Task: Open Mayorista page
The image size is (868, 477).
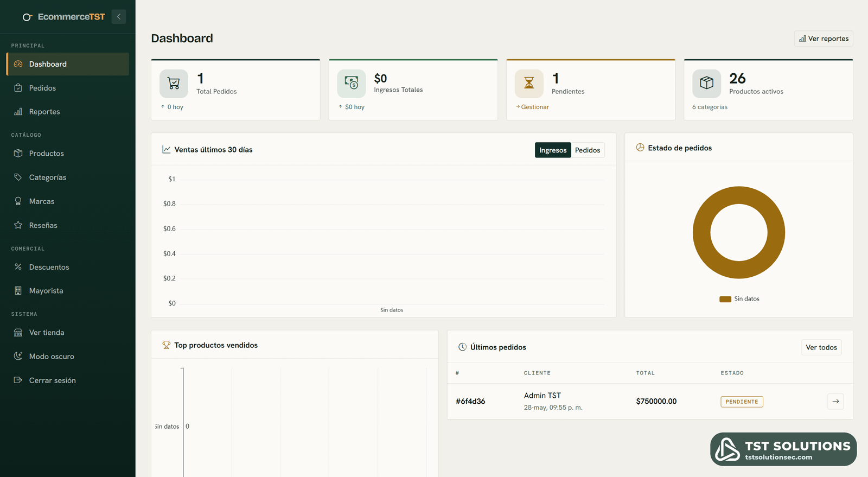Action: click(68, 291)
